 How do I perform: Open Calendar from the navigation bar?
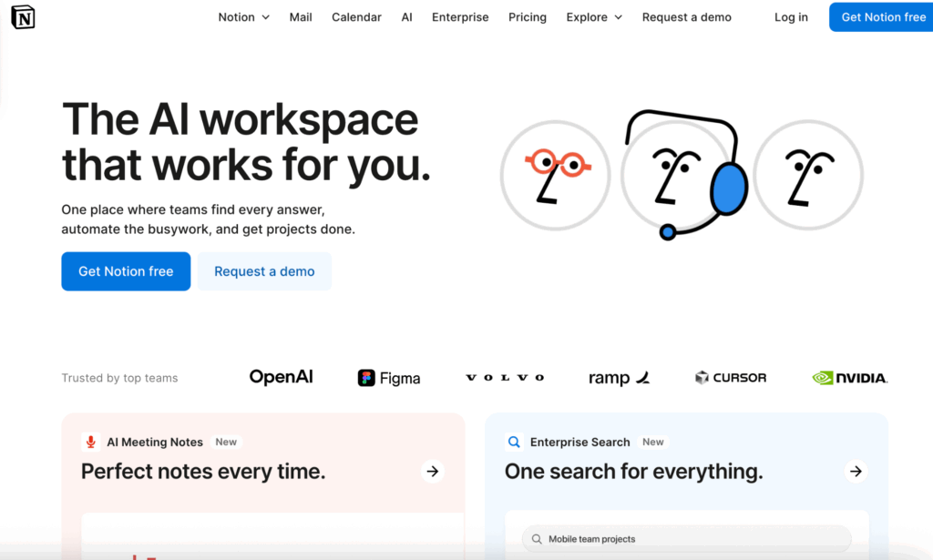pyautogui.click(x=356, y=17)
